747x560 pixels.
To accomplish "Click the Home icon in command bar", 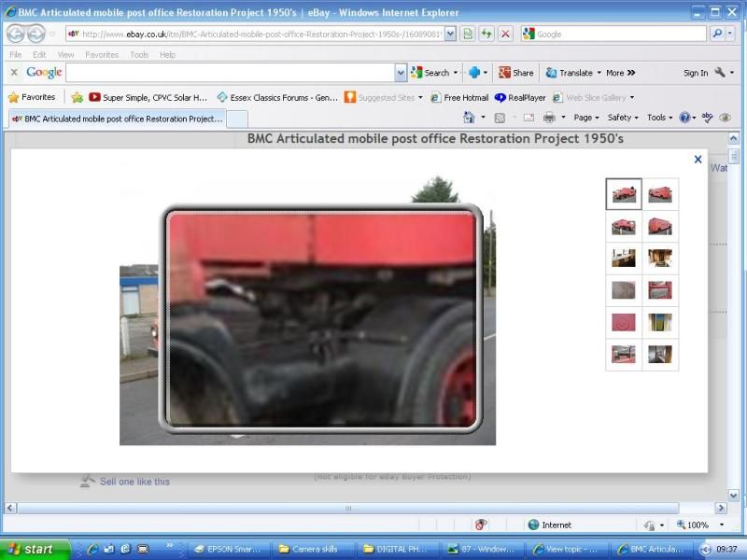I will 470,118.
